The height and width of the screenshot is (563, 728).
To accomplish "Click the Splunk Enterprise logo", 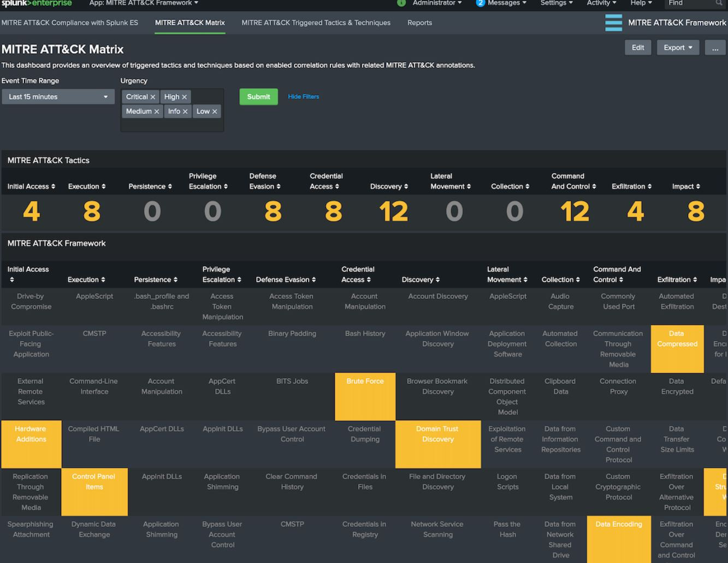I will (x=37, y=3).
